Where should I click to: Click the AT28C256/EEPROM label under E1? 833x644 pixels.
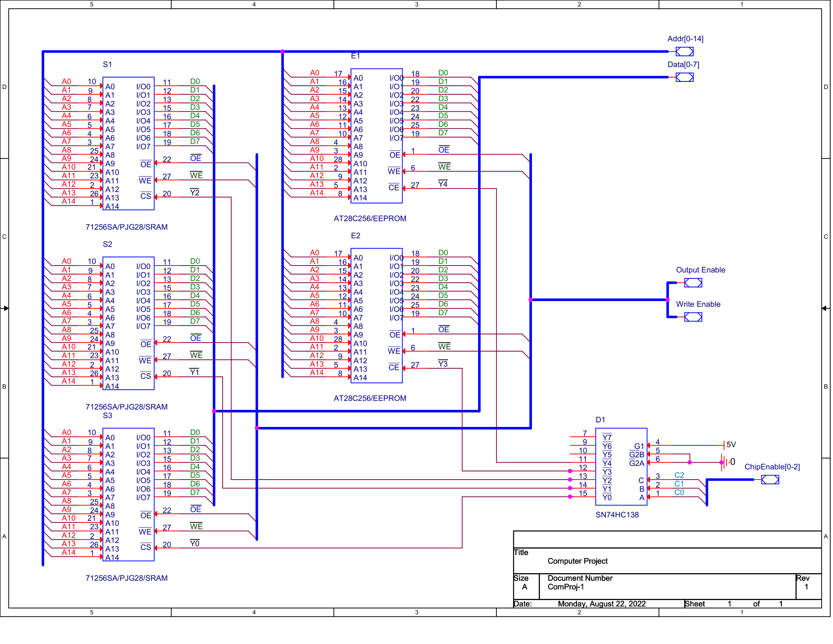pos(370,219)
